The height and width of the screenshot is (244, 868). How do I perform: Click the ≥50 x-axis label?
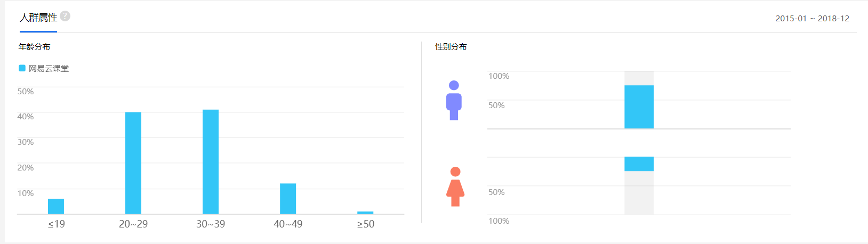(x=366, y=224)
